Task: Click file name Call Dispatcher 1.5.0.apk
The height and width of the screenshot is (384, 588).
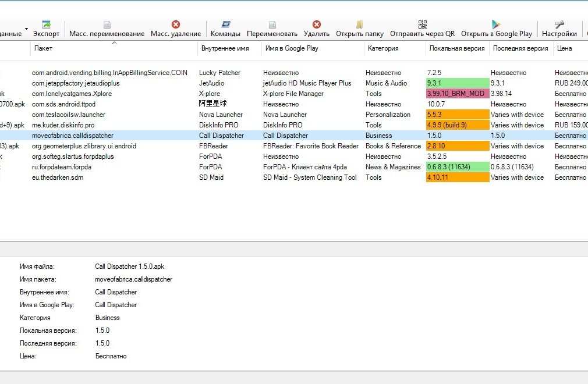Action: [x=129, y=266]
